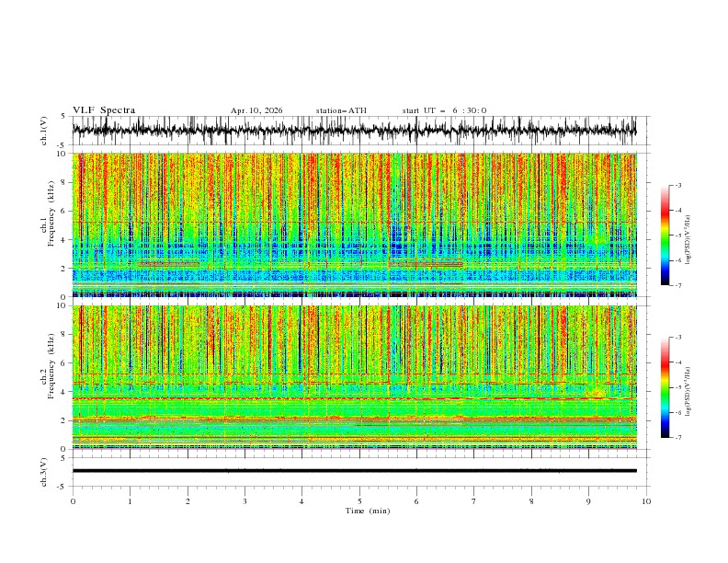
Task: Click inside the ch.2 spectrogram panel
Action: (355, 377)
